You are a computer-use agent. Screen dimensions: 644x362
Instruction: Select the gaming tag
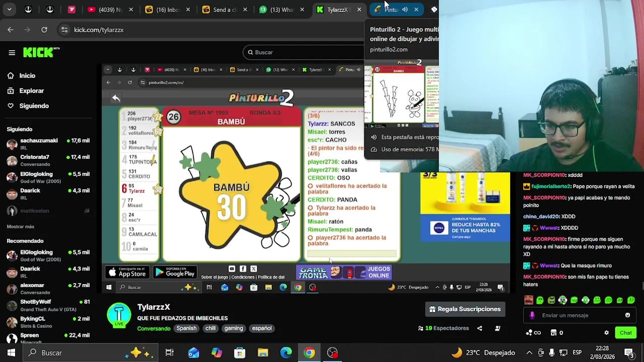pos(233,328)
